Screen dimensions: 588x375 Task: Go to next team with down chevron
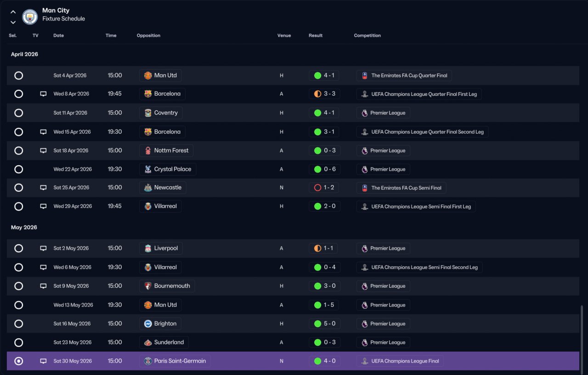(13, 22)
